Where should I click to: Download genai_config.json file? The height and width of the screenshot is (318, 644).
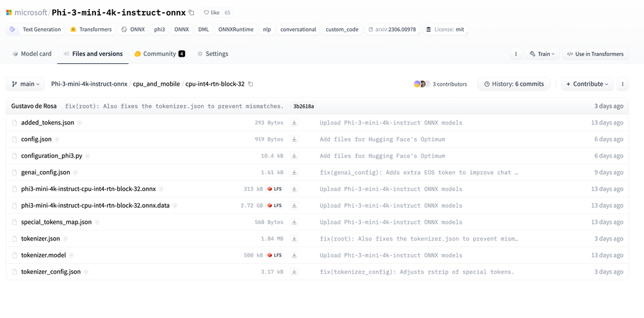[294, 172]
